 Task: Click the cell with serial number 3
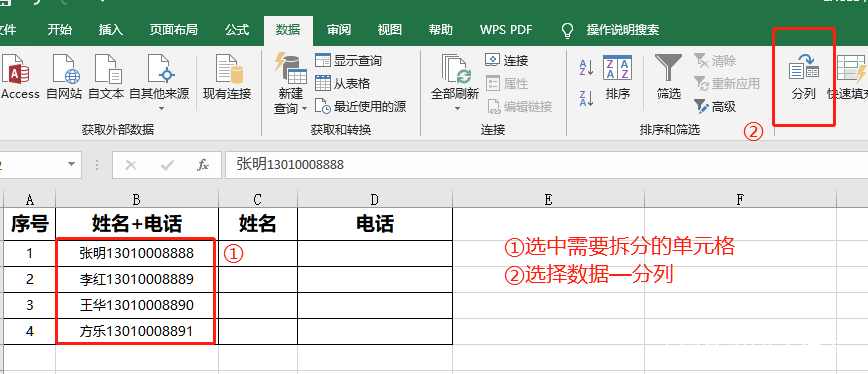(x=29, y=305)
